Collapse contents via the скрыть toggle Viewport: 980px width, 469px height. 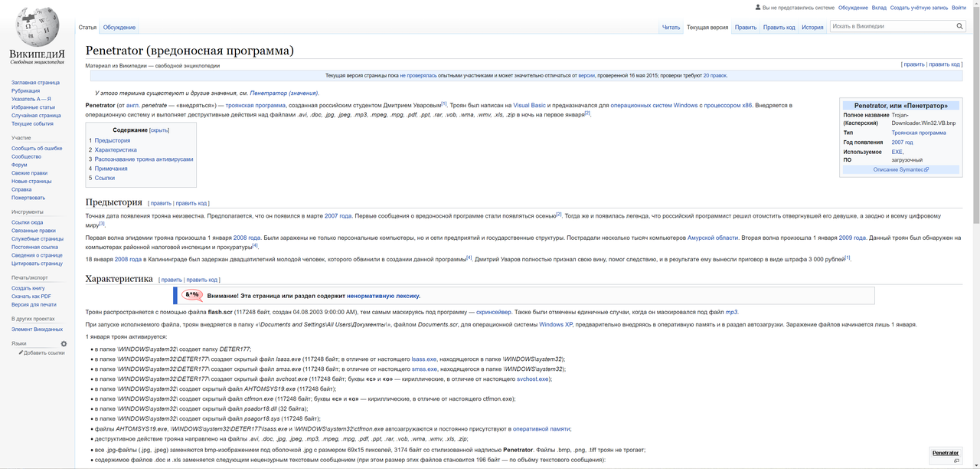(x=159, y=130)
